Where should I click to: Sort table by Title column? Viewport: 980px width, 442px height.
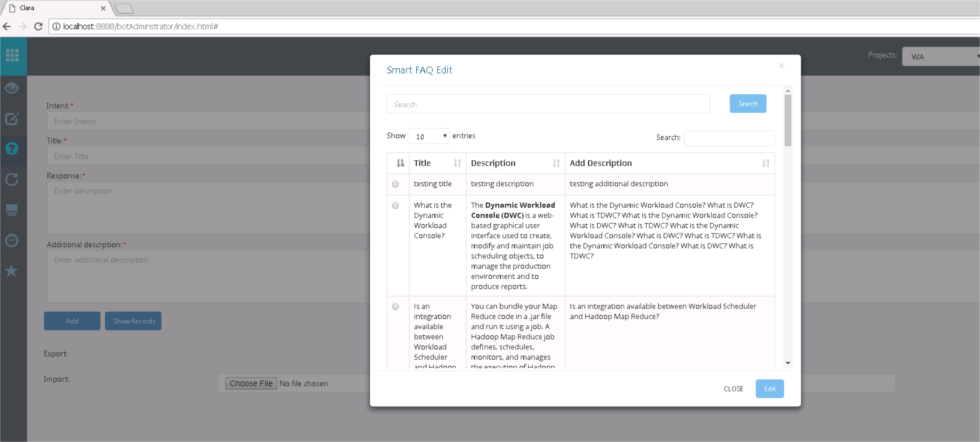tap(437, 163)
